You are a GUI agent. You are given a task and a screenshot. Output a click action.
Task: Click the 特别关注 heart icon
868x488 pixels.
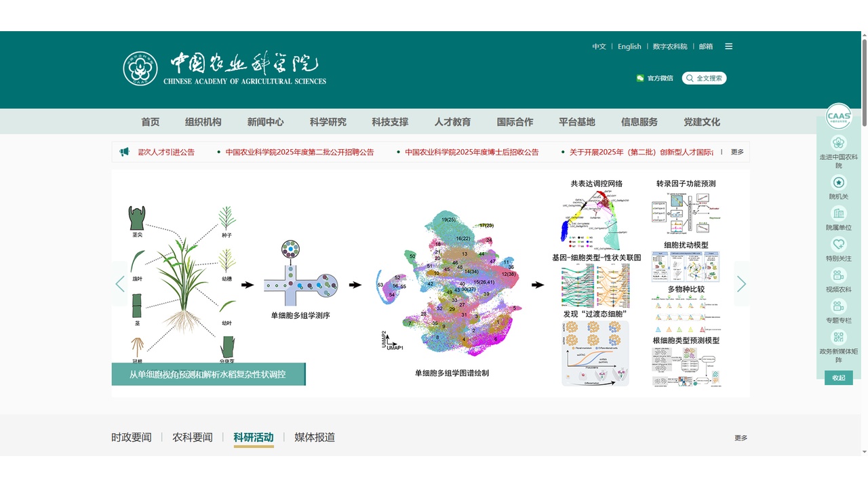[x=839, y=244]
